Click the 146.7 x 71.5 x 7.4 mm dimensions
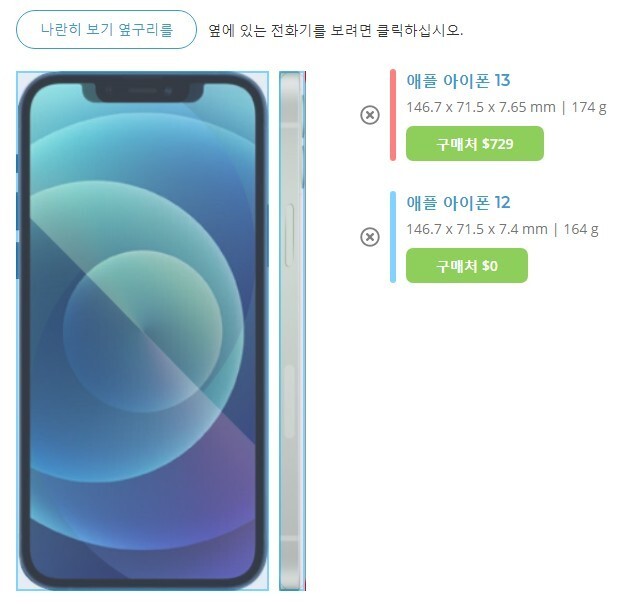 point(477,229)
